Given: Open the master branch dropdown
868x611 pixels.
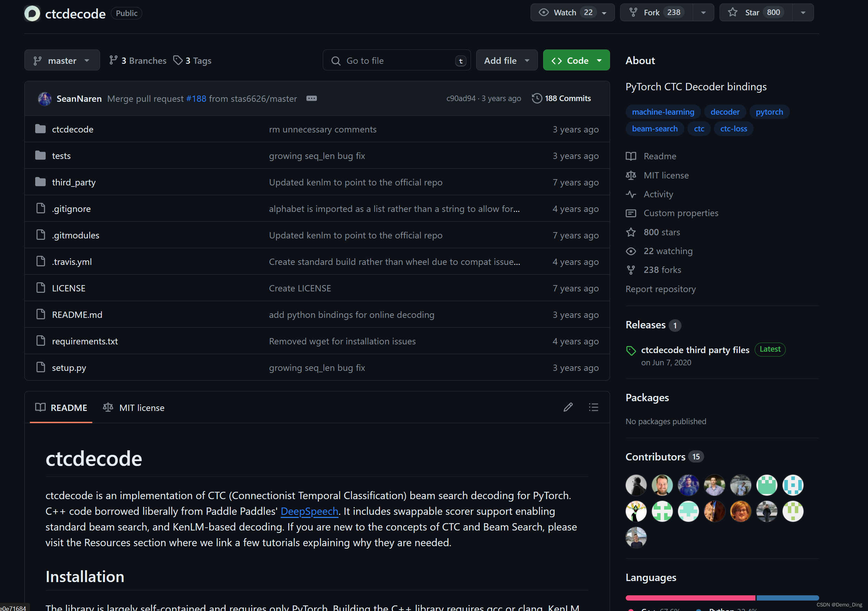Looking at the screenshot, I should pyautogui.click(x=62, y=60).
